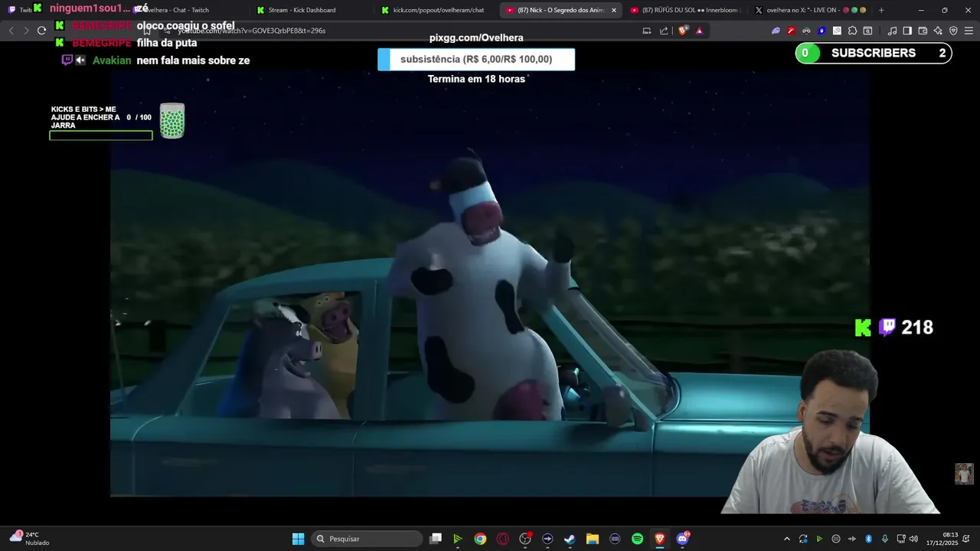Image resolution: width=980 pixels, height=551 pixels.
Task: Open Task View in the taskbar
Action: [436, 539]
